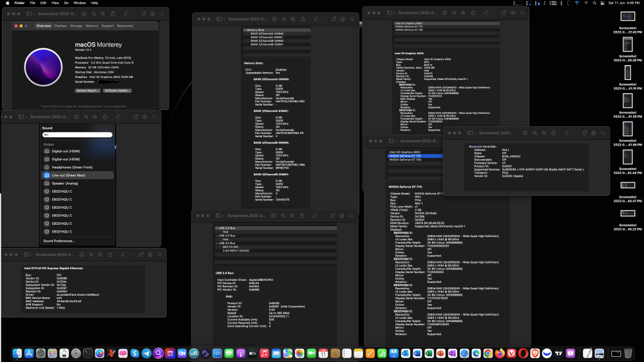644x362 pixels.
Task: Show Markup toolbar in the Sound output window
Action: (x=145, y=117)
